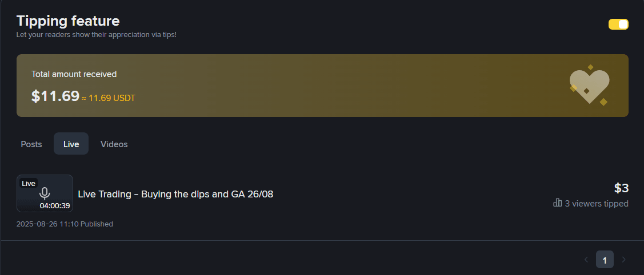644x275 pixels.
Task: Open the 3 viewers tipped details
Action: coord(597,204)
